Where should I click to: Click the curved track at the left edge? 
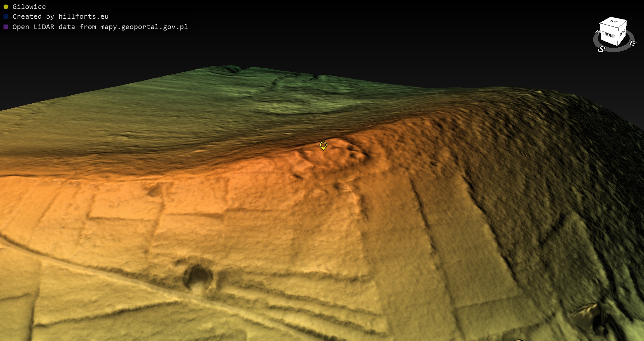[20, 245]
